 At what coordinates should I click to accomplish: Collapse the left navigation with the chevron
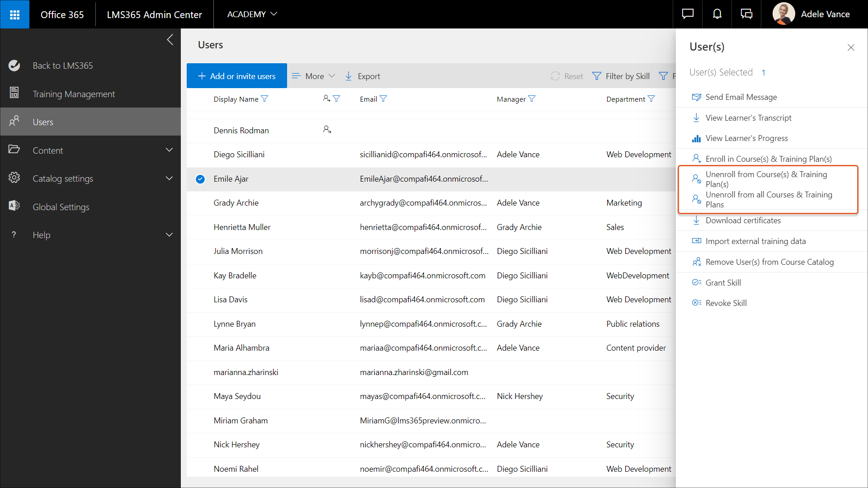click(x=170, y=40)
